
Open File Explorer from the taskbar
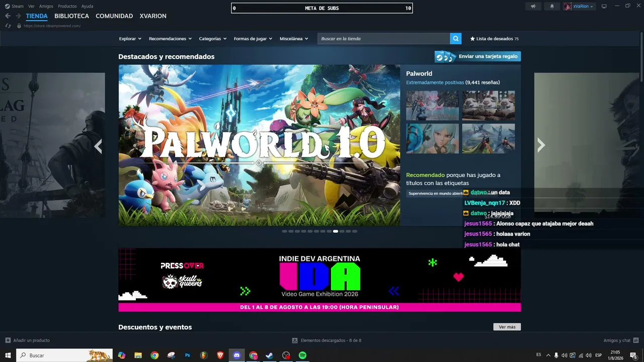[138, 355]
